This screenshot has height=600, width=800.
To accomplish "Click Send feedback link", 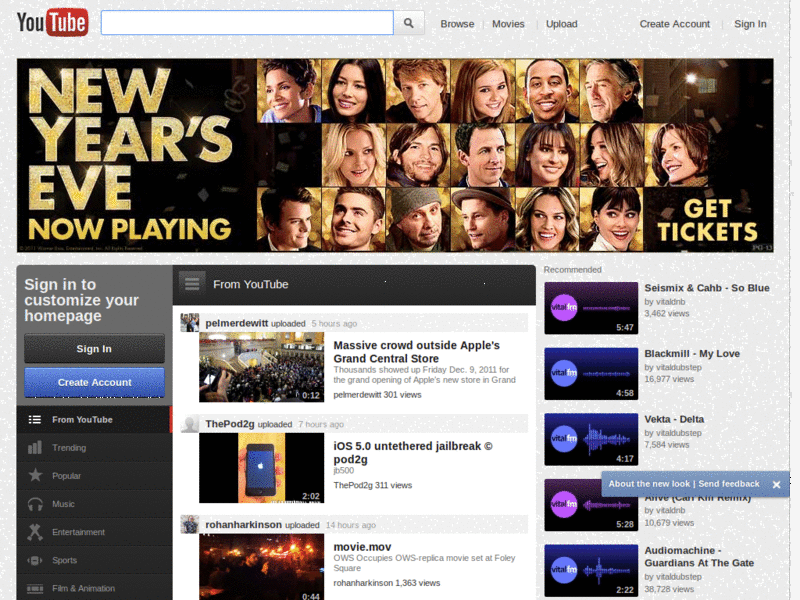I will pyautogui.click(x=729, y=484).
